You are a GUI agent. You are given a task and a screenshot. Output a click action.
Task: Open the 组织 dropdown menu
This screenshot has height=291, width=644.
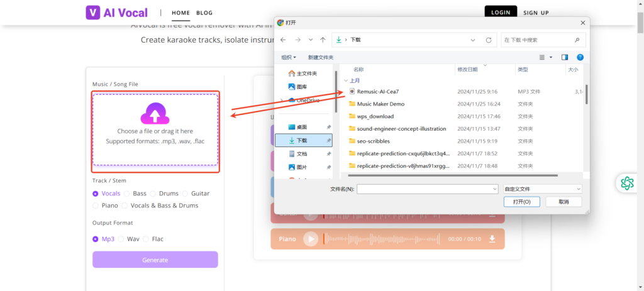[288, 57]
